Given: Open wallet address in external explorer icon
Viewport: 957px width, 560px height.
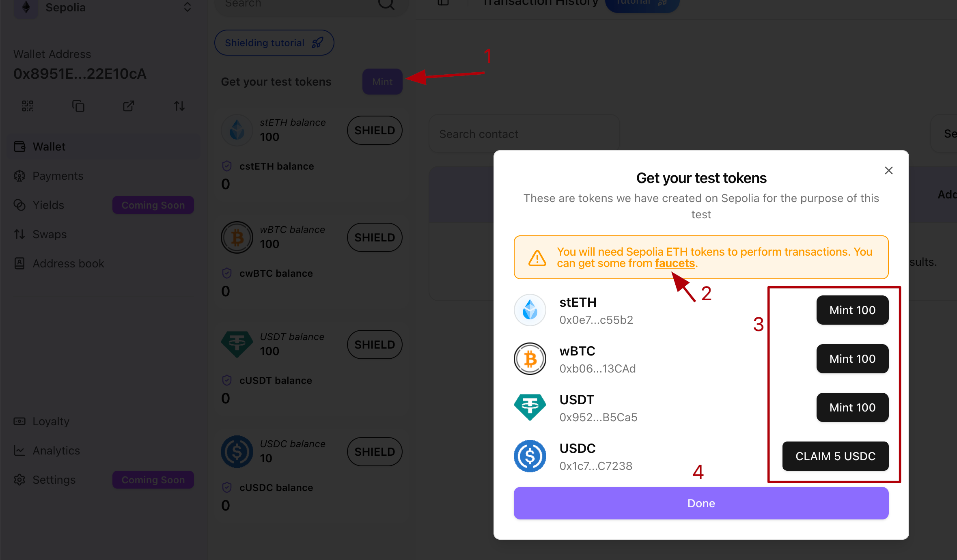Looking at the screenshot, I should pyautogui.click(x=129, y=106).
